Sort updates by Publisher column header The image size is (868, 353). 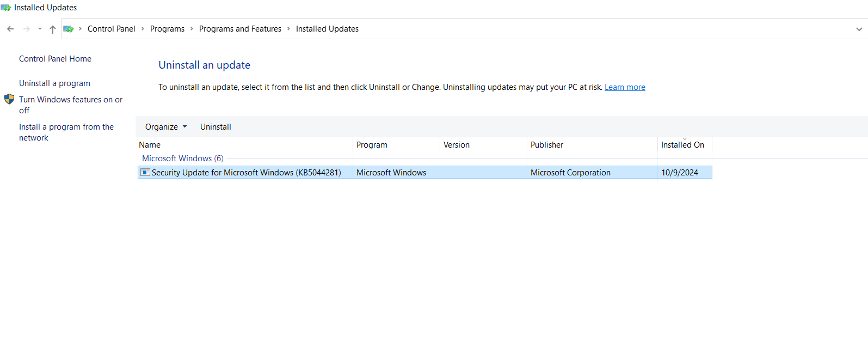547,145
